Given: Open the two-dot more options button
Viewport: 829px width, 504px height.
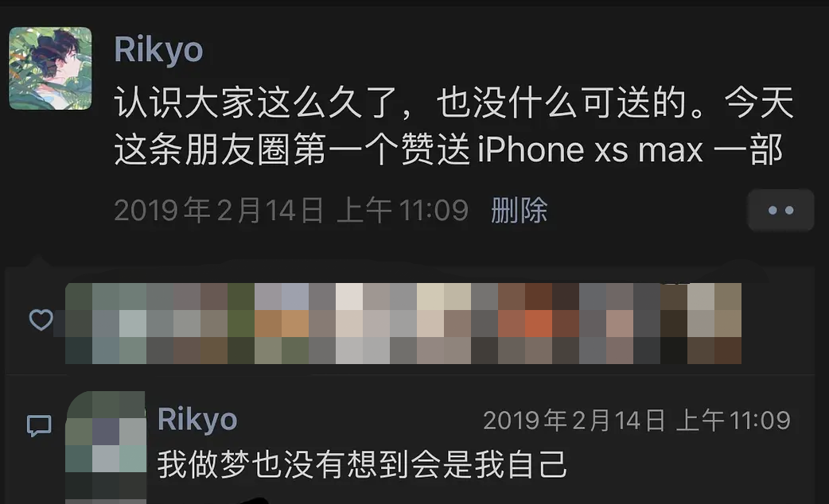Looking at the screenshot, I should pyautogui.click(x=780, y=210).
